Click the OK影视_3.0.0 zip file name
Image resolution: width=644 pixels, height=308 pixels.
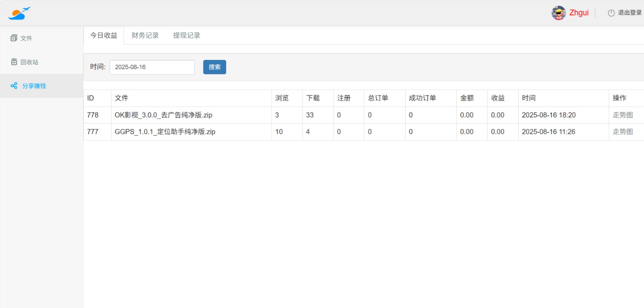point(163,115)
